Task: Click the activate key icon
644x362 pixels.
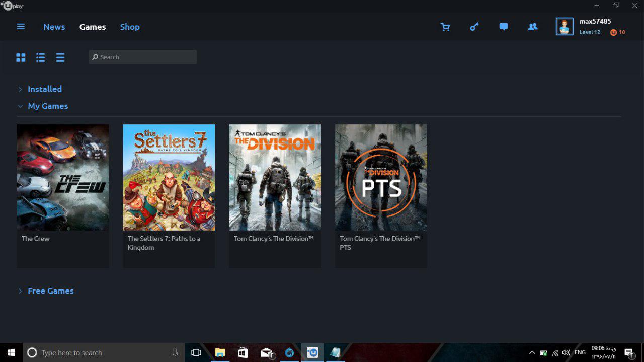Action: pyautogui.click(x=474, y=27)
